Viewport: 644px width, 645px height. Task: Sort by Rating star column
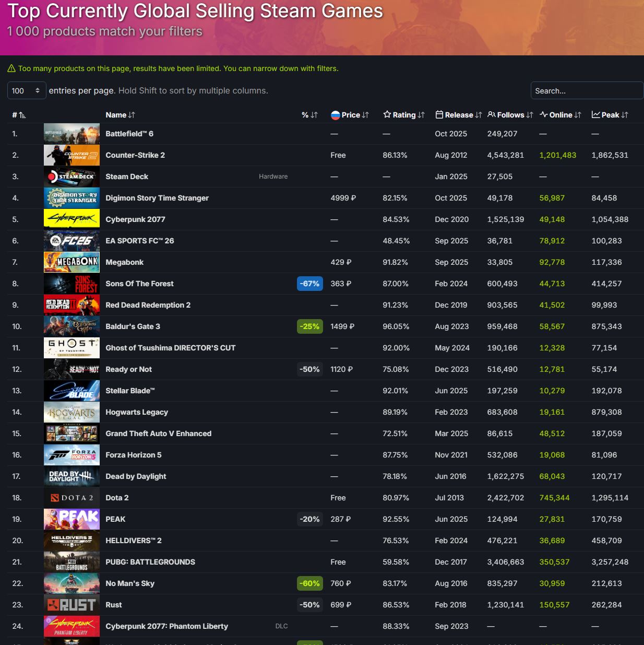404,115
